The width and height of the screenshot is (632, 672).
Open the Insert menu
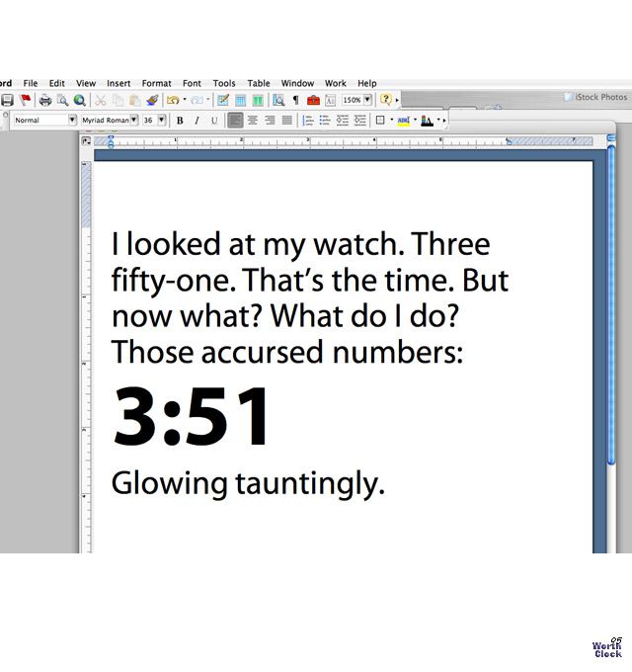(x=118, y=84)
